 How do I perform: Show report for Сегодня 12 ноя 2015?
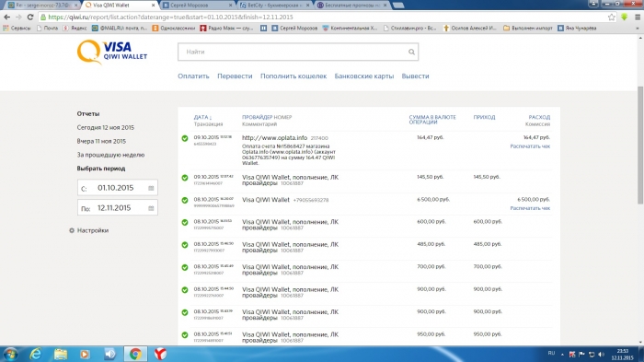coord(106,127)
